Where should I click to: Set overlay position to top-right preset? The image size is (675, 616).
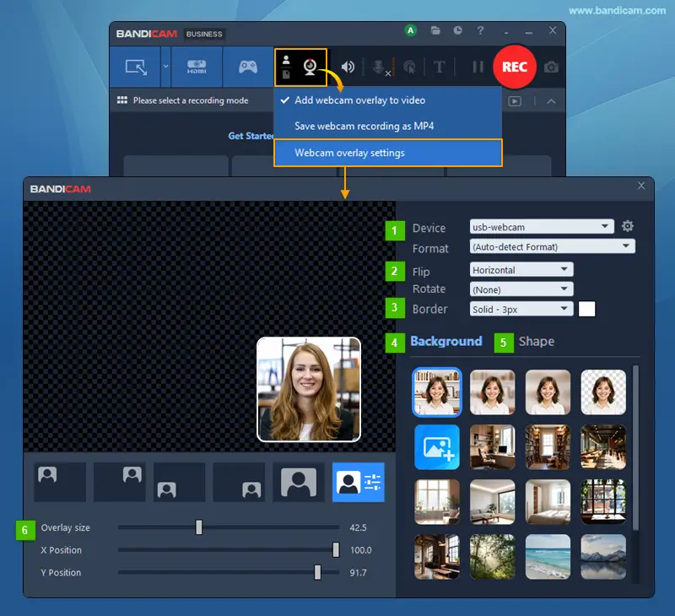119,482
